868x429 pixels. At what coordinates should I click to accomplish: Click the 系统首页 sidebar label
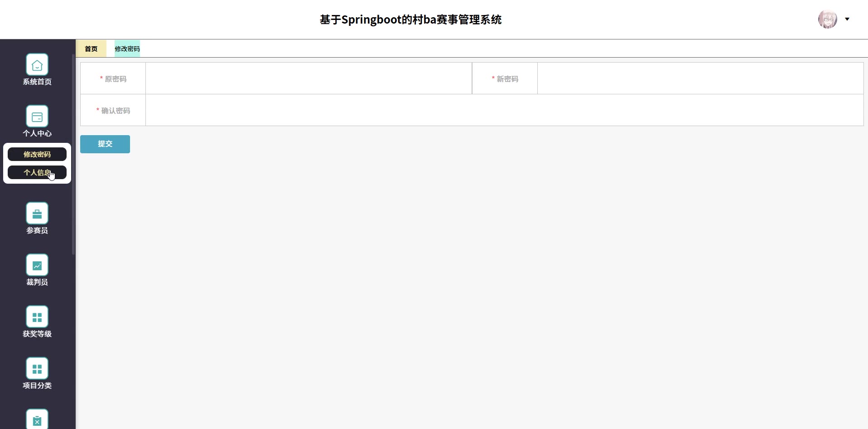(x=37, y=82)
